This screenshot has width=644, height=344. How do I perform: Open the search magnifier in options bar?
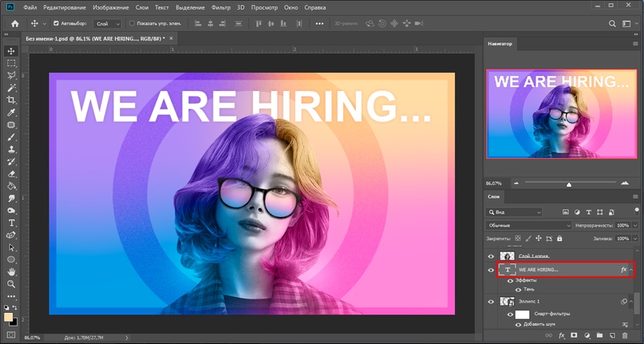(x=612, y=23)
